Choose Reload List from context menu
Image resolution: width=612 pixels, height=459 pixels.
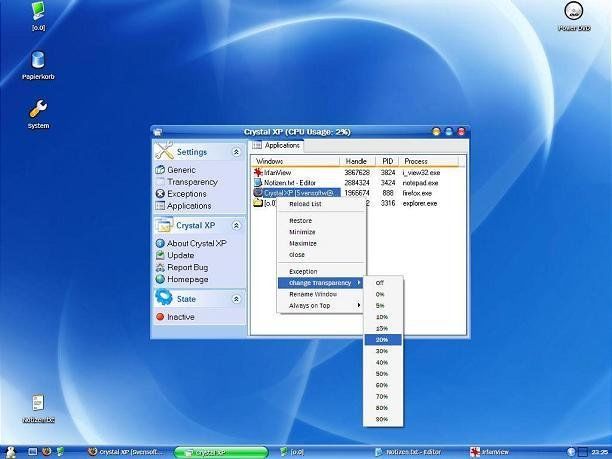click(320, 204)
